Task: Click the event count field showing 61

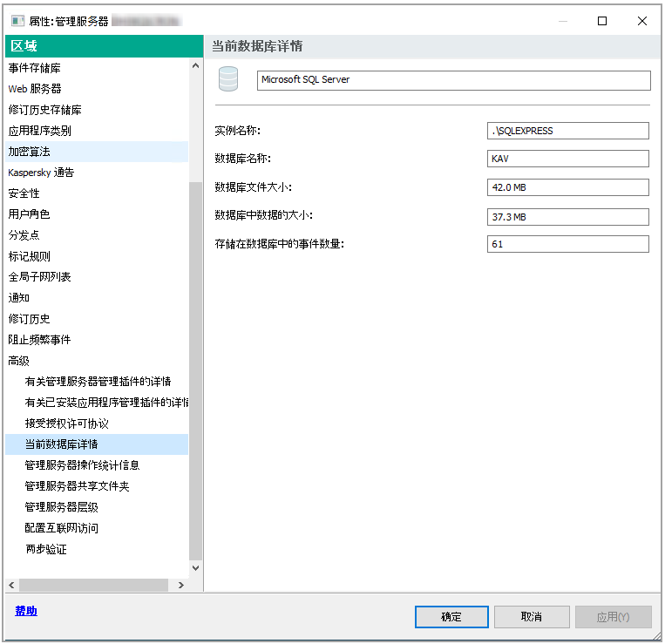Action: click(x=568, y=244)
